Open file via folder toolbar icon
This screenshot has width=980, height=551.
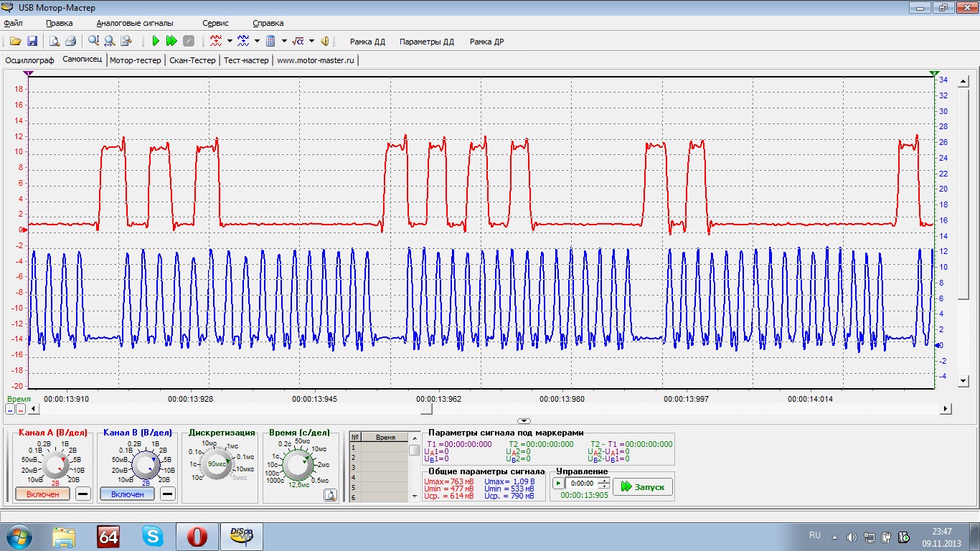coord(15,42)
